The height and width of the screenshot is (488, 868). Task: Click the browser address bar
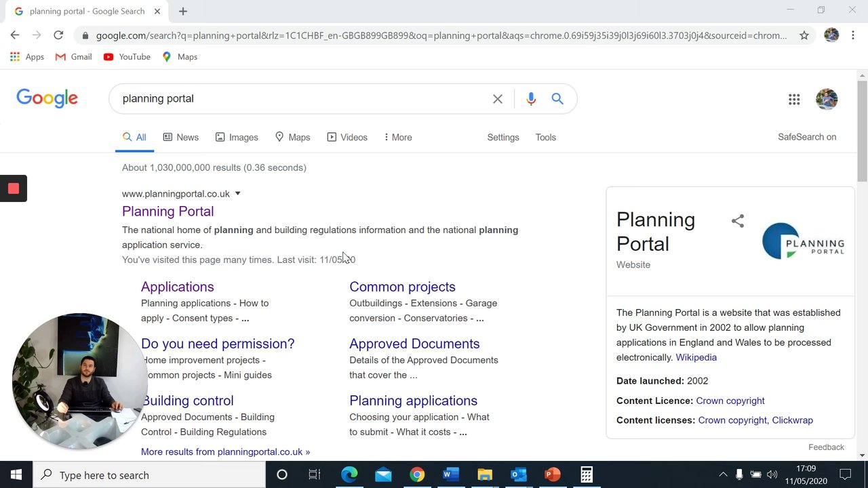(441, 35)
